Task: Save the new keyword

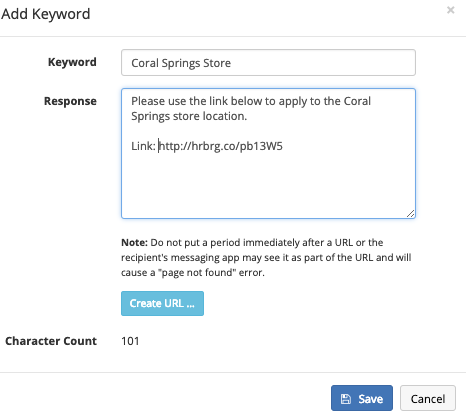Action: tap(362, 398)
